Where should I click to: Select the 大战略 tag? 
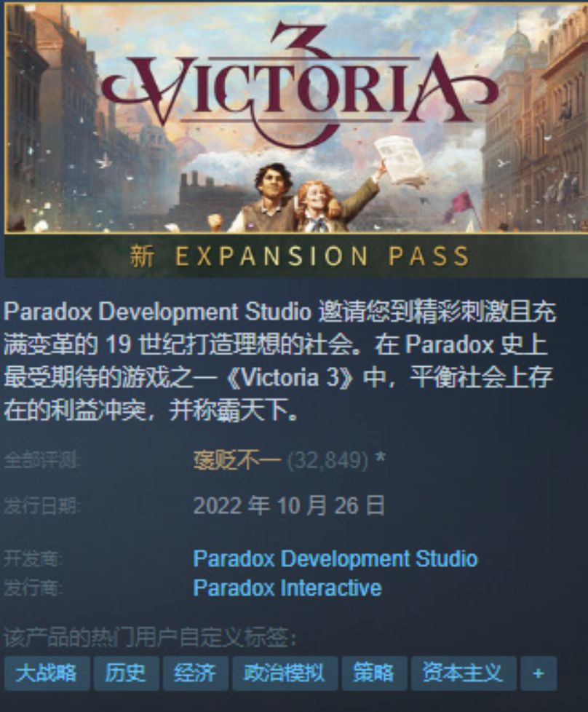click(47, 673)
